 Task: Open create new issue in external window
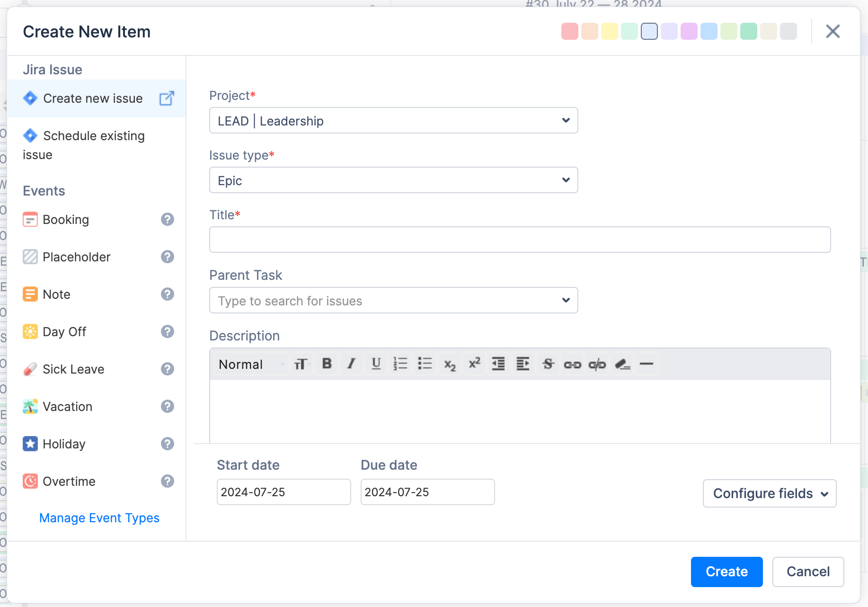167,98
